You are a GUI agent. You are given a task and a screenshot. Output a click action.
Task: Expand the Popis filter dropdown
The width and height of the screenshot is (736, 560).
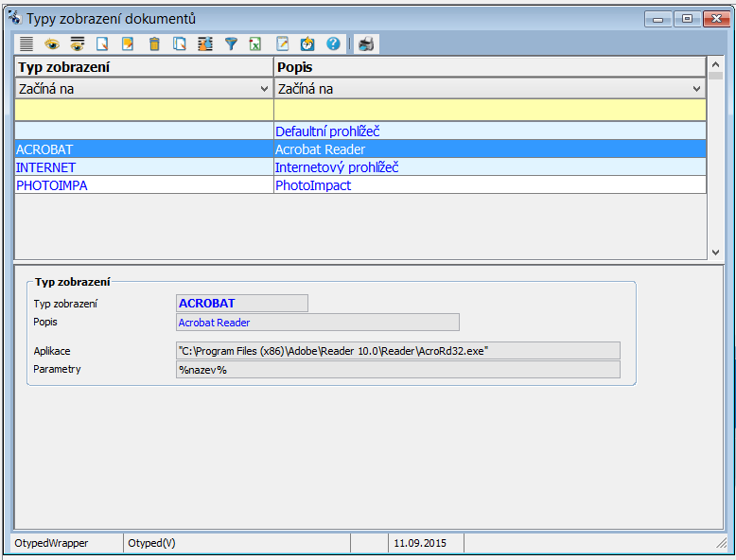click(696, 89)
